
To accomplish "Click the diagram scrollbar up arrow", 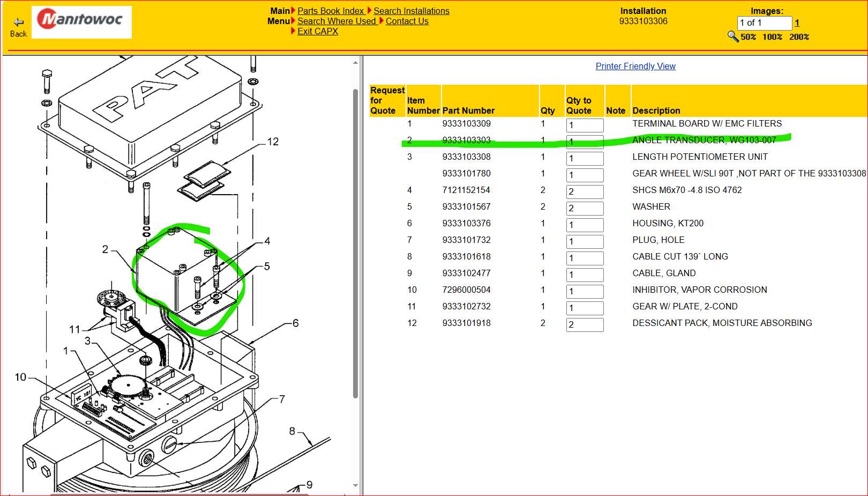I will [x=355, y=63].
